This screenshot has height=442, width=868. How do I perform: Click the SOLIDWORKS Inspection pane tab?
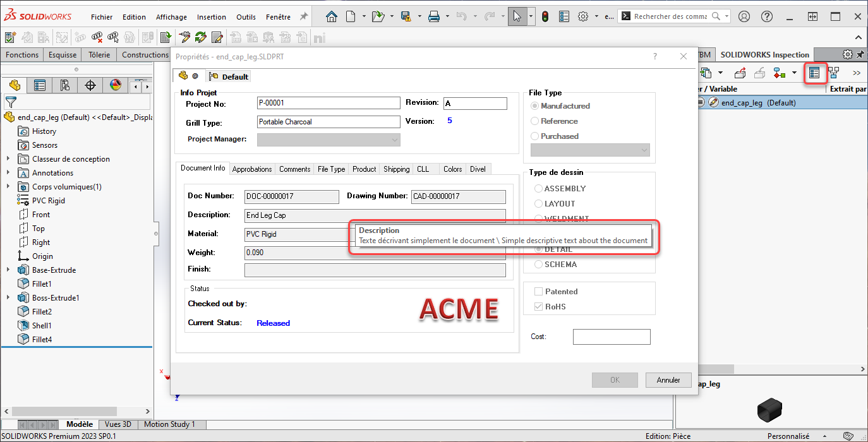[765, 55]
